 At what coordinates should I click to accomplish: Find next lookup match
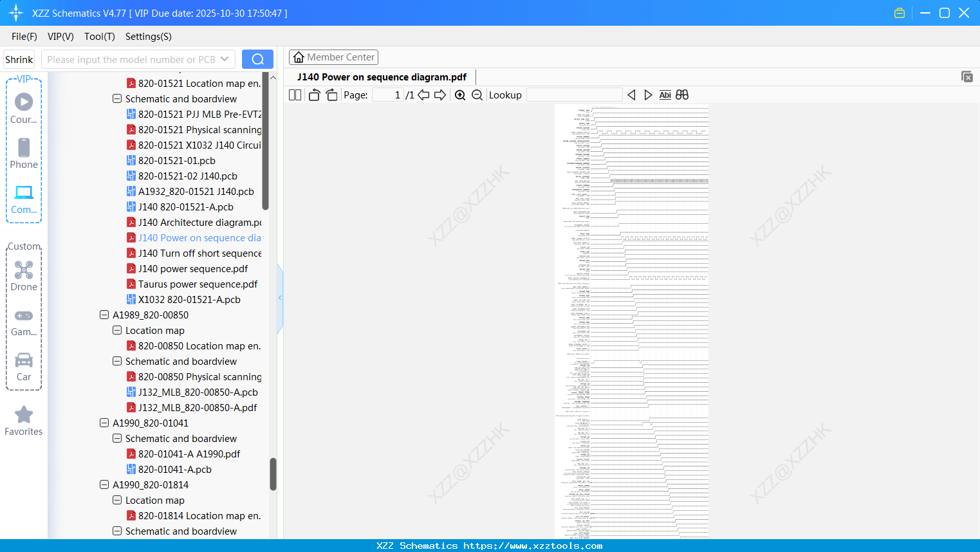click(x=648, y=95)
